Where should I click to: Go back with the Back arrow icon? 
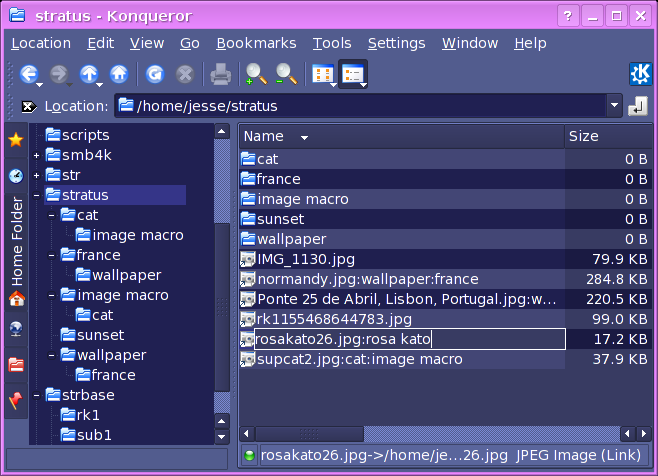(28, 75)
